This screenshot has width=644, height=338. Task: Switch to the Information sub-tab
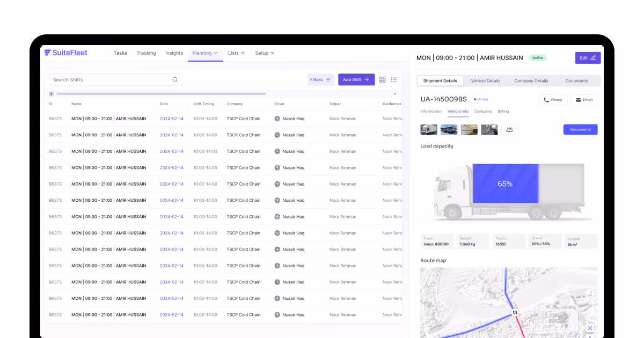coord(431,112)
